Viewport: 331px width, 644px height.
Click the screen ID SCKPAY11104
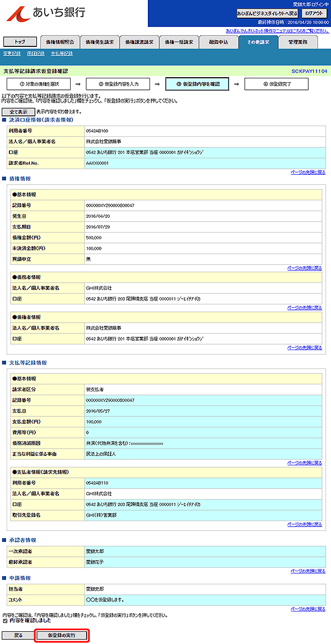pos(309,71)
